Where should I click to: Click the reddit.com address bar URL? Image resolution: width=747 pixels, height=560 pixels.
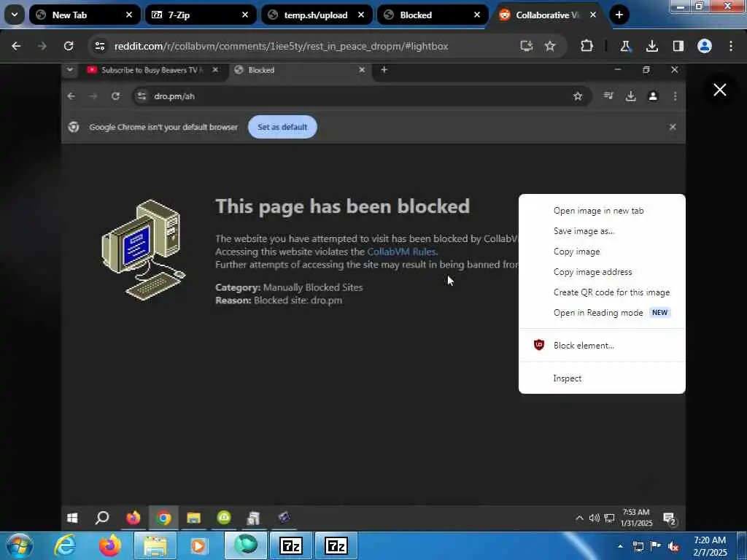click(x=281, y=46)
